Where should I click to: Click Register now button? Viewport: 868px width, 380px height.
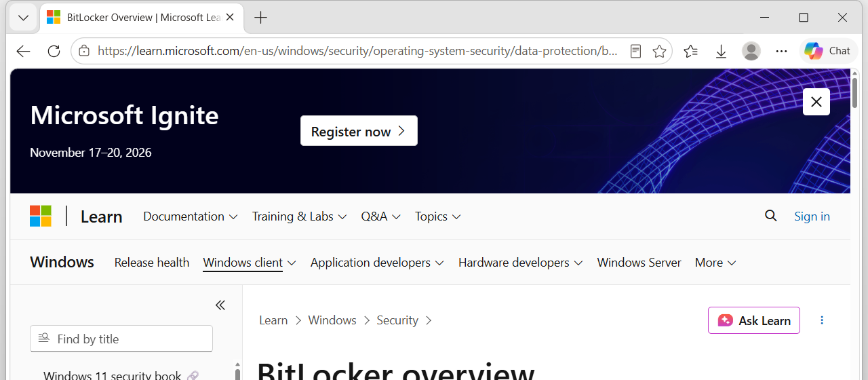[359, 131]
